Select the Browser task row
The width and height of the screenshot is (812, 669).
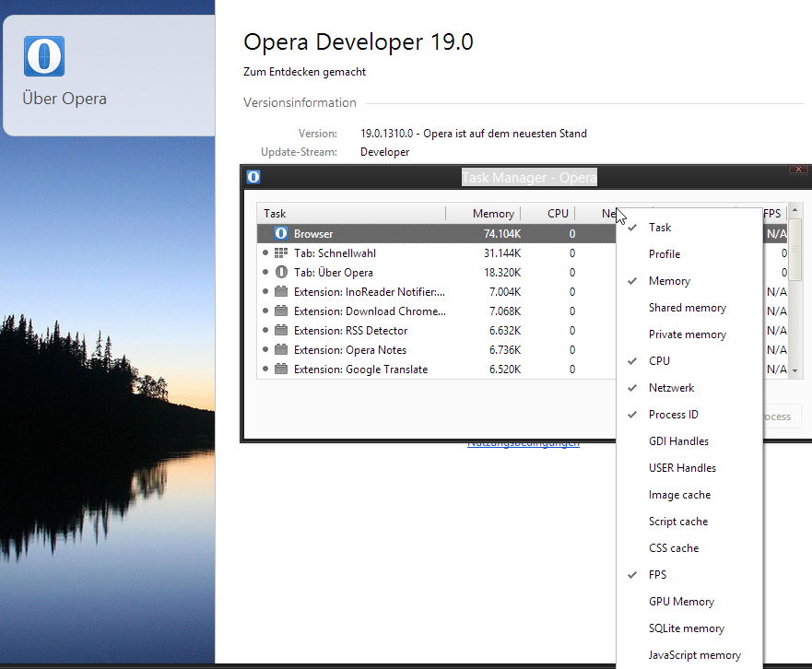437,233
